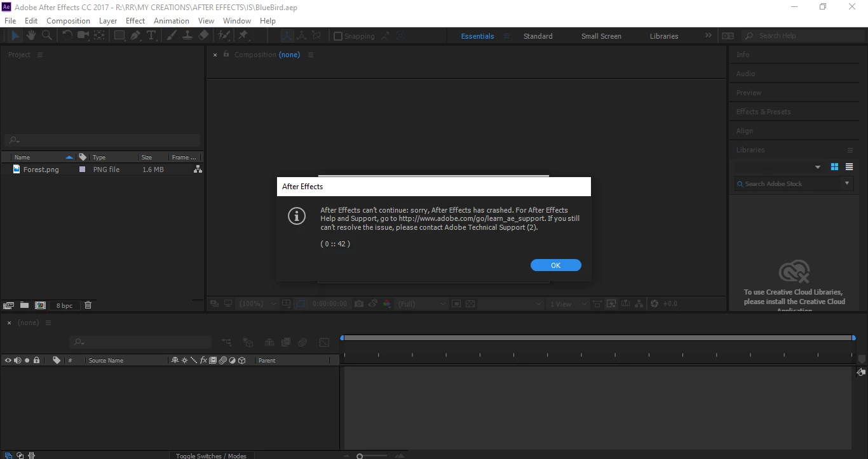
Task: Open the Composition Mini-Flowchart in timeline
Action: 227,342
